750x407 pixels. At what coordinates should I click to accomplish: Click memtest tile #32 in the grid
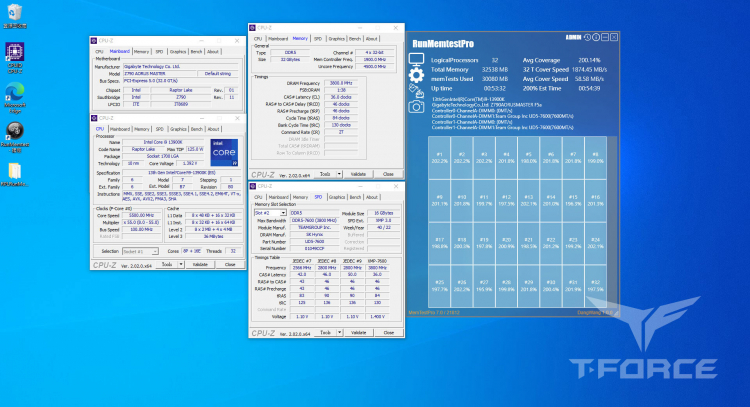click(x=596, y=284)
